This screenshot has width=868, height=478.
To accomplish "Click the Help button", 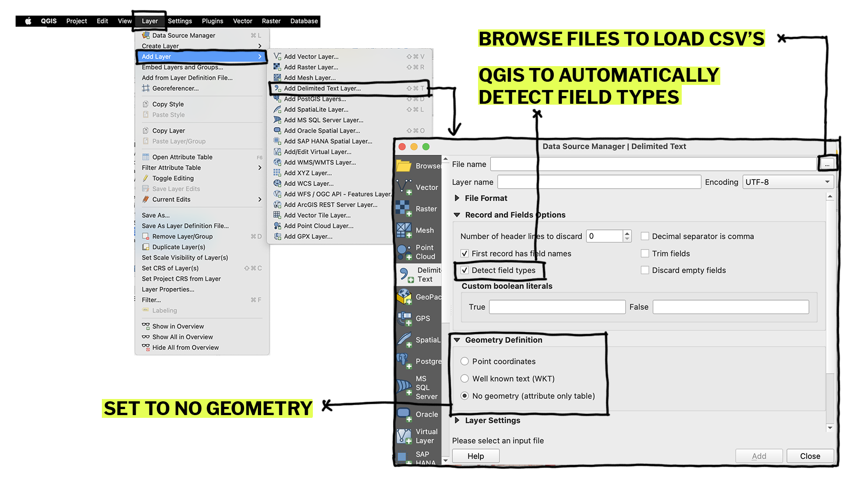I will coord(476,456).
